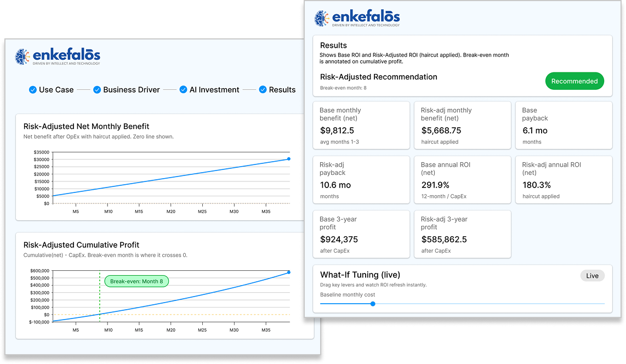Image resolution: width=626 pixels, height=364 pixels.
Task: Select the Base 3-year profit card
Action: point(361,234)
